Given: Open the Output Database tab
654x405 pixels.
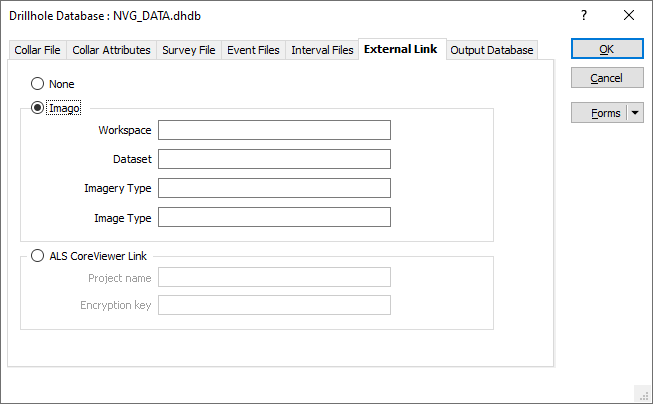Looking at the screenshot, I should tap(492, 50).
